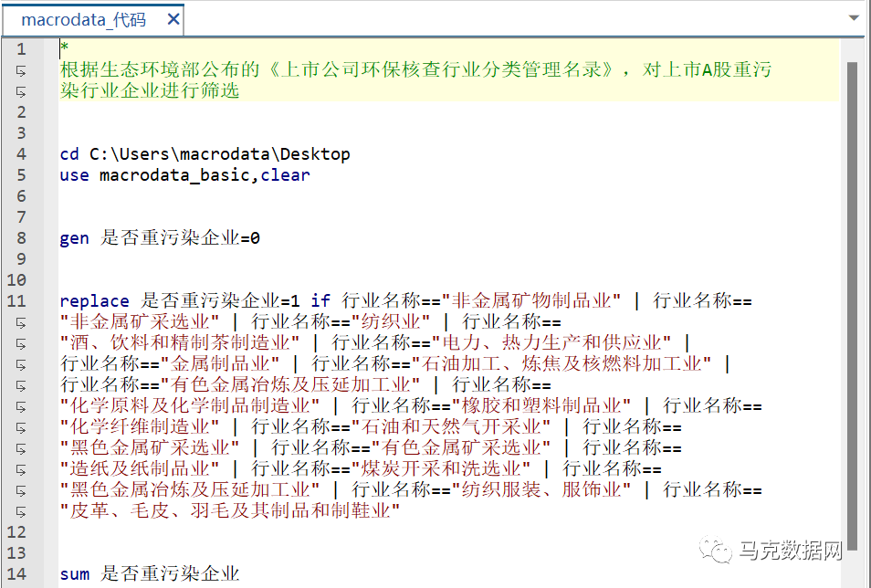
Task: Click the string "石油加工、炼焦及核燃料加工业"
Action: pyautogui.click(x=561, y=364)
